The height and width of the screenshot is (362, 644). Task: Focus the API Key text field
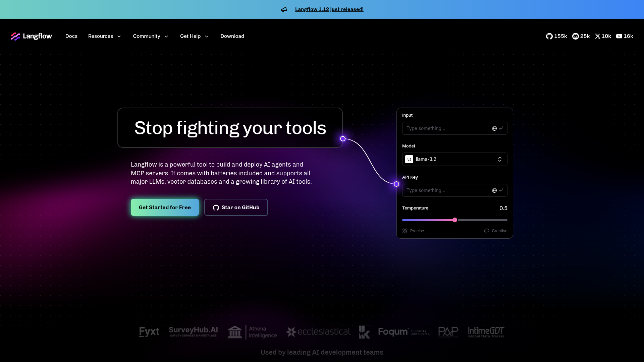[454, 190]
